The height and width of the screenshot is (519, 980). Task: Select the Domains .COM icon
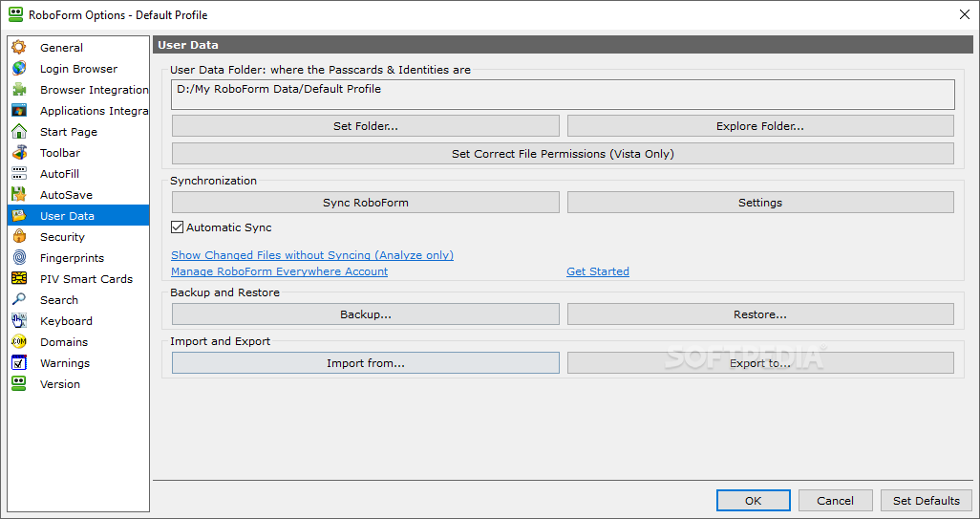(x=19, y=342)
